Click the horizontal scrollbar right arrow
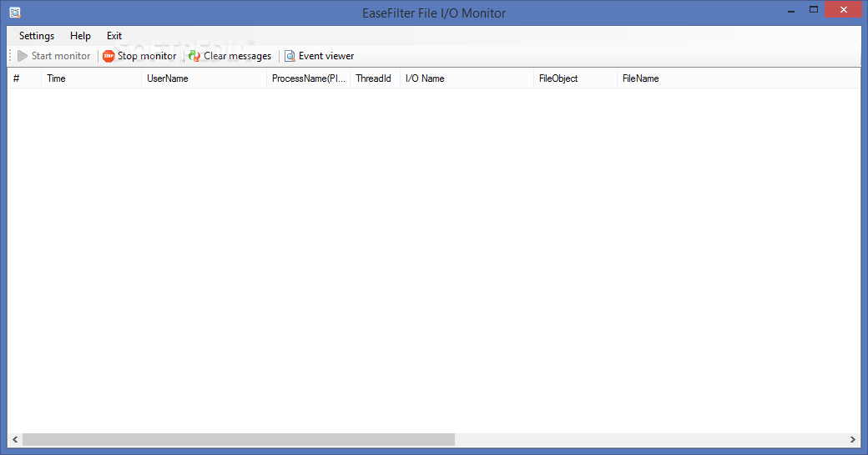The image size is (868, 455). coord(852,439)
